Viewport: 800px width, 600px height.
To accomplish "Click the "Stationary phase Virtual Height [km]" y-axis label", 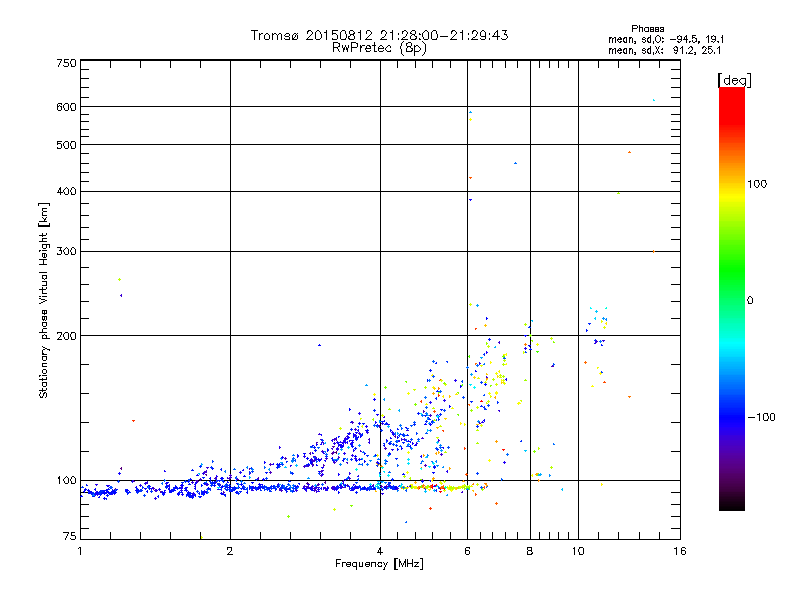I will [x=44, y=300].
